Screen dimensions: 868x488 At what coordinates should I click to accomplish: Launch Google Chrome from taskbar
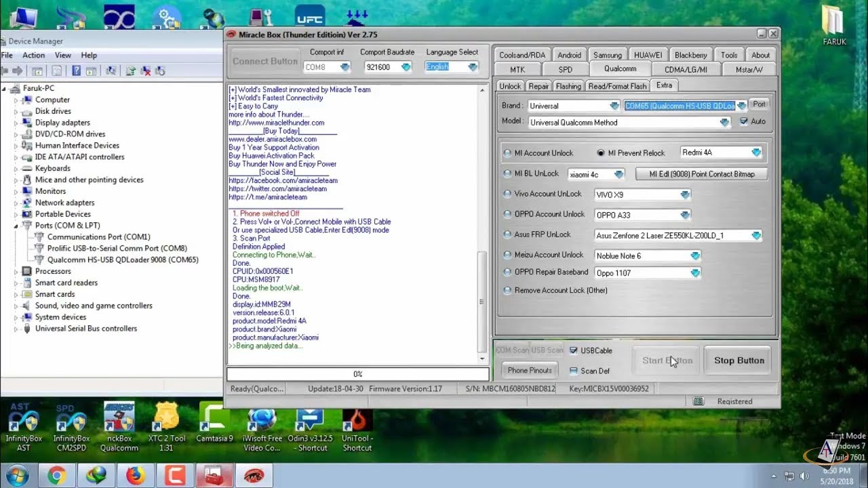tap(57, 476)
